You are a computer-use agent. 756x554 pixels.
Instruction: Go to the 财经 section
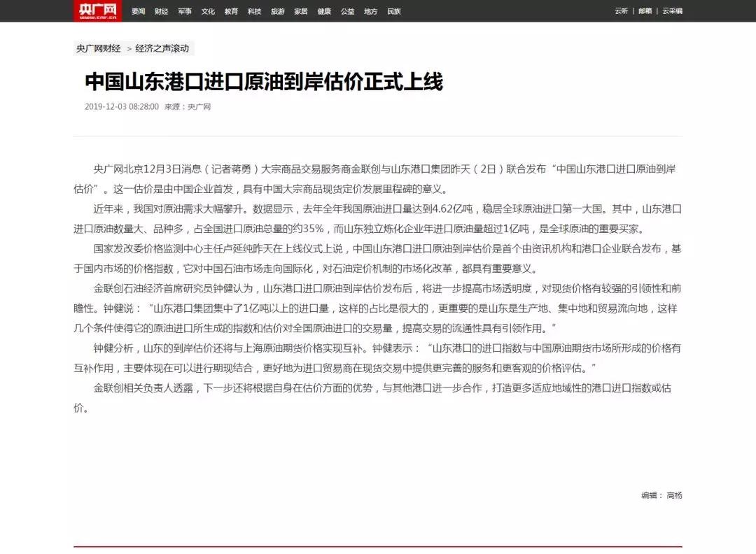click(162, 11)
